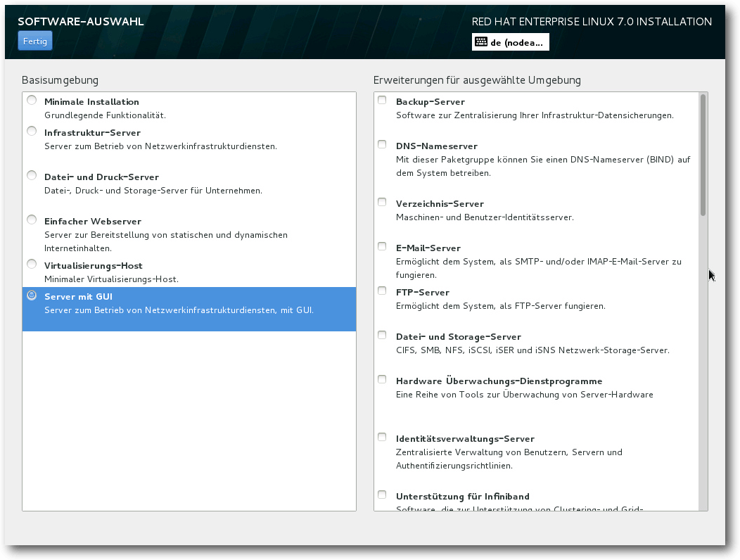Click the "E-Mail-Server" title text
Image resolution: width=740 pixels, height=560 pixels.
(428, 248)
